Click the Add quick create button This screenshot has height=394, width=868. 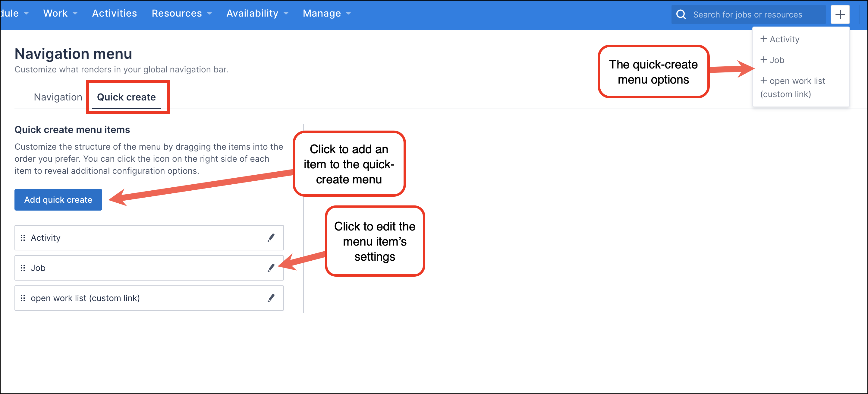pos(58,199)
